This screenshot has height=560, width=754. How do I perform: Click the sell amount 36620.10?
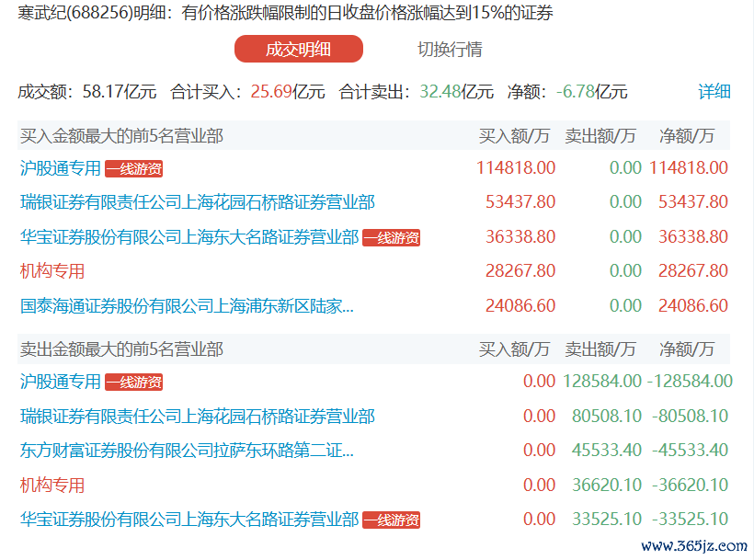606,485
